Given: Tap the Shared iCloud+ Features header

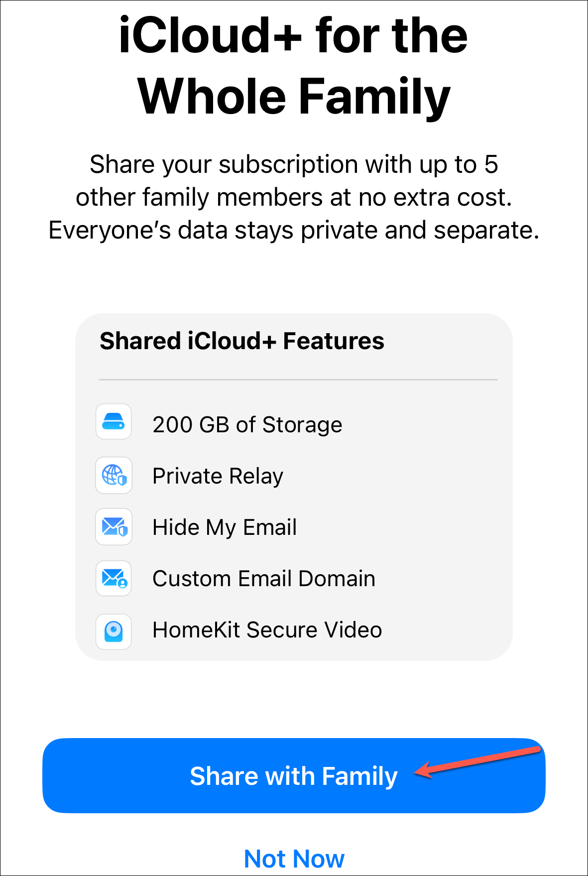Looking at the screenshot, I should [242, 341].
